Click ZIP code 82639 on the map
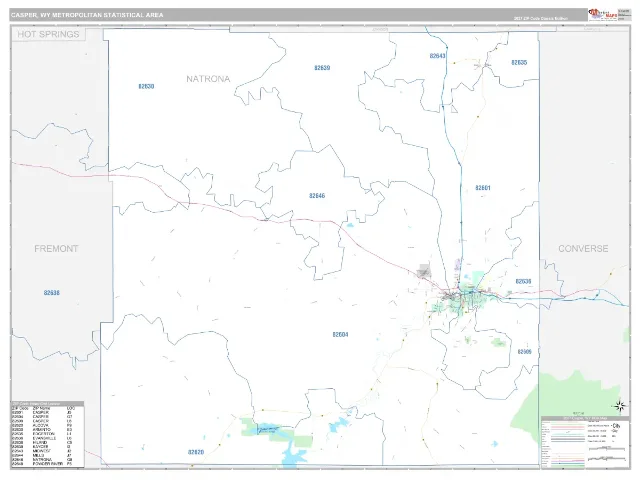Image resolution: width=640 pixels, height=480 pixels. coord(322,68)
